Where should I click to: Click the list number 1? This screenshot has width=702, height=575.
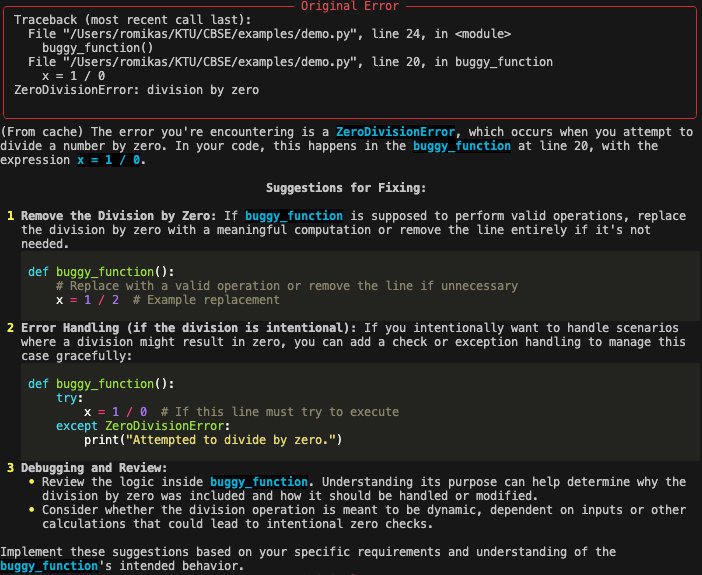coord(10,216)
